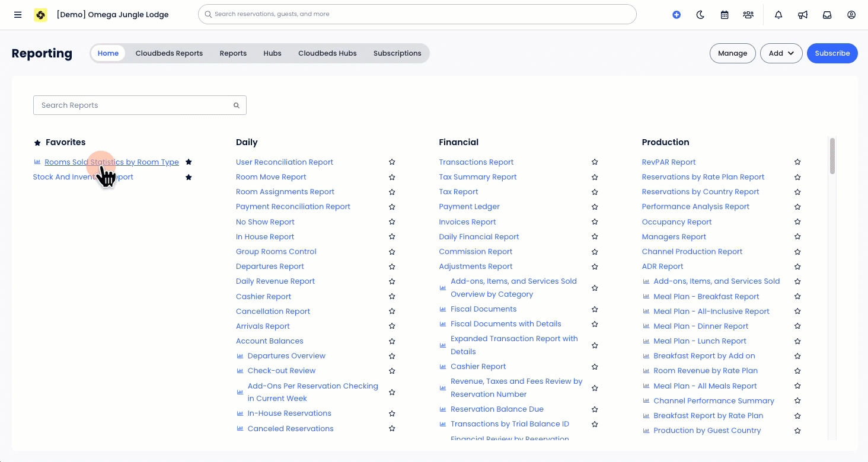
Task: Click the Subscribe button
Action: pyautogui.click(x=832, y=53)
